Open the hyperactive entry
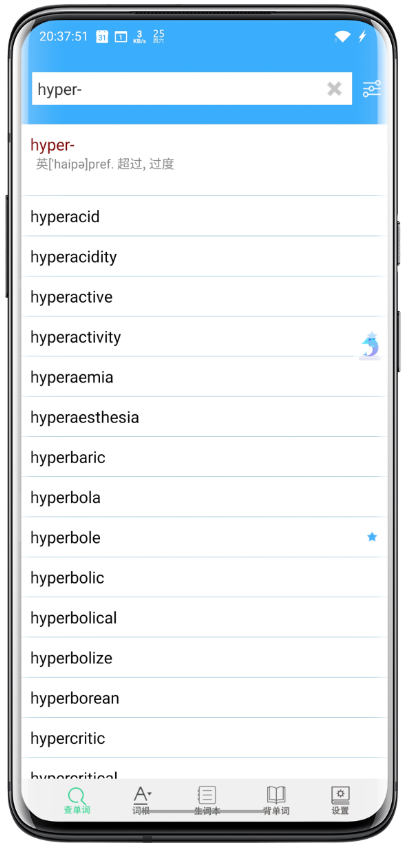404x848 pixels. pos(204,297)
